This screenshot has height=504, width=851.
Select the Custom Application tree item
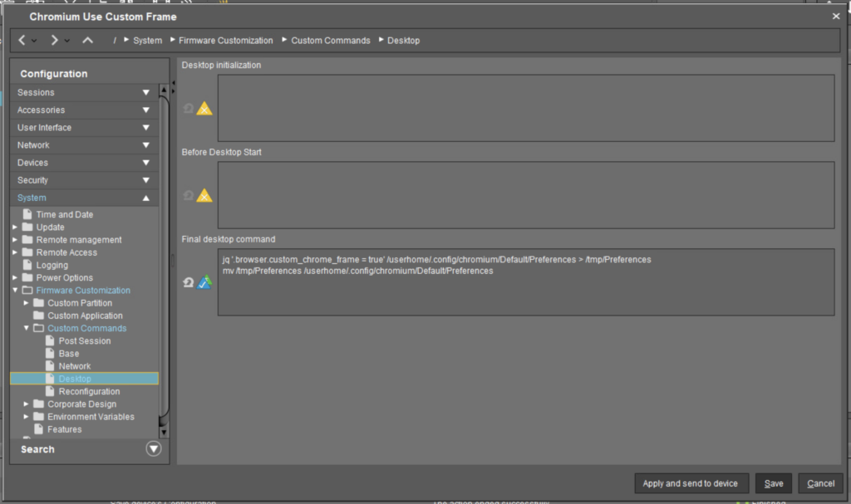pos(85,316)
